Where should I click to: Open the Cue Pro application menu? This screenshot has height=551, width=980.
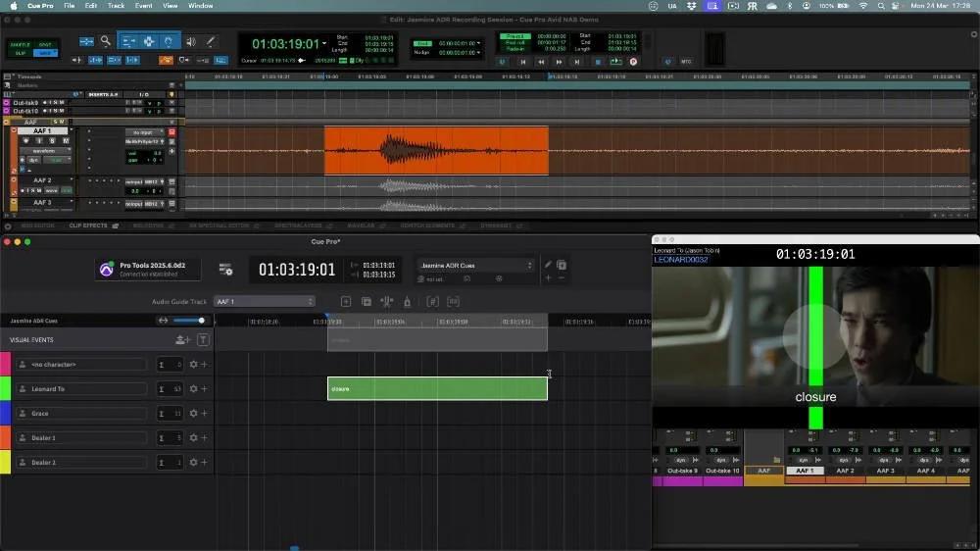point(40,6)
